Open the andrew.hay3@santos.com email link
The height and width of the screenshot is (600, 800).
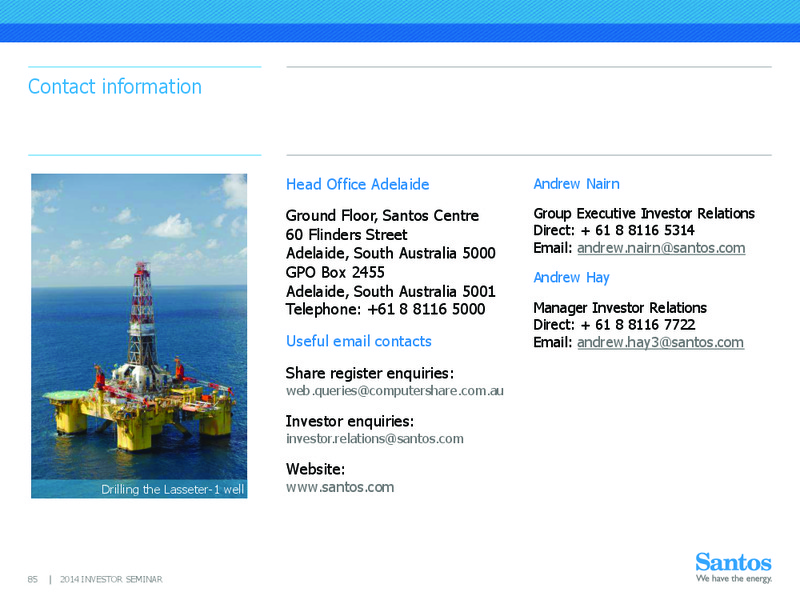pos(660,342)
